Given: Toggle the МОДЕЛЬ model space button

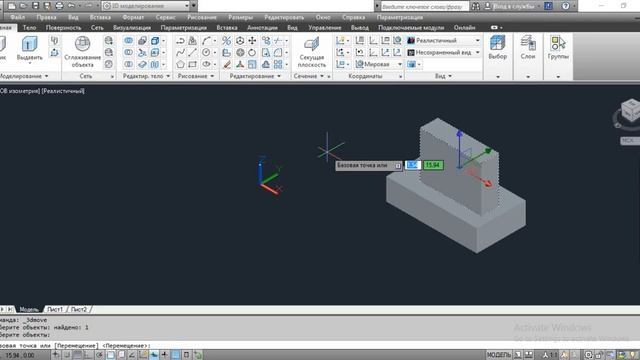Looking at the screenshot, I should tap(498, 355).
